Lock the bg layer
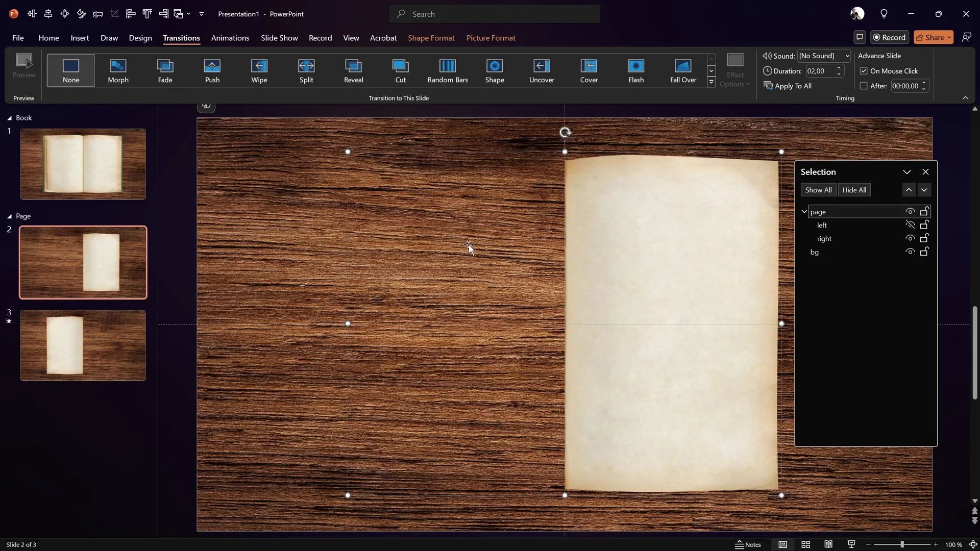 click(x=924, y=252)
